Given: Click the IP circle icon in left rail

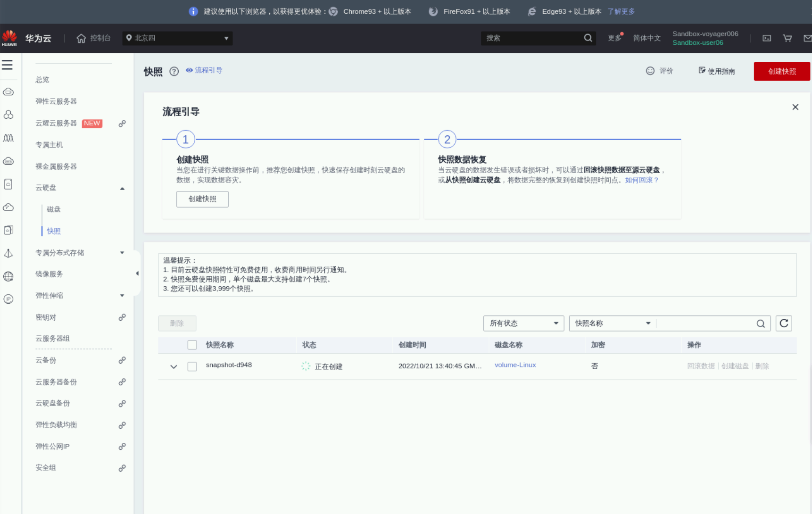Looking at the screenshot, I should pos(8,299).
